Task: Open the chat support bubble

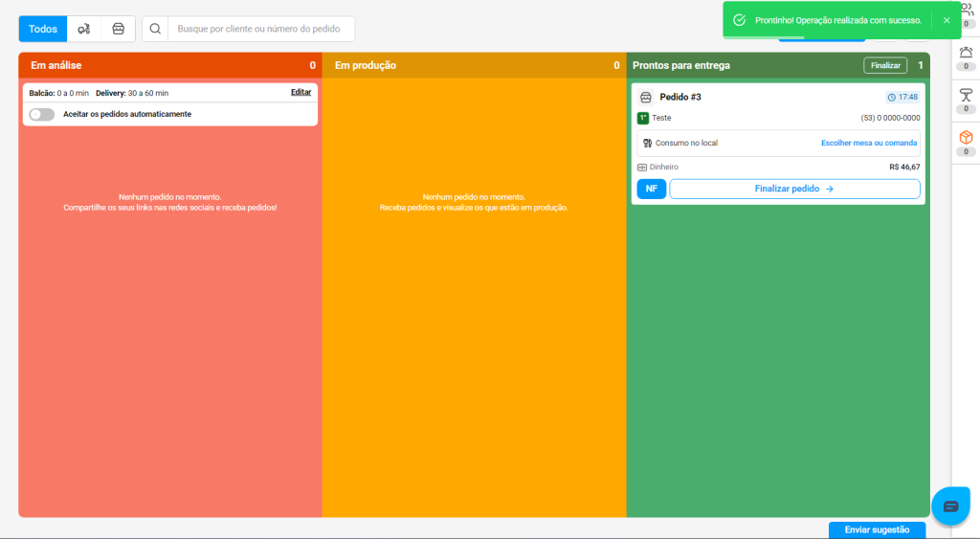Action: 950,505
